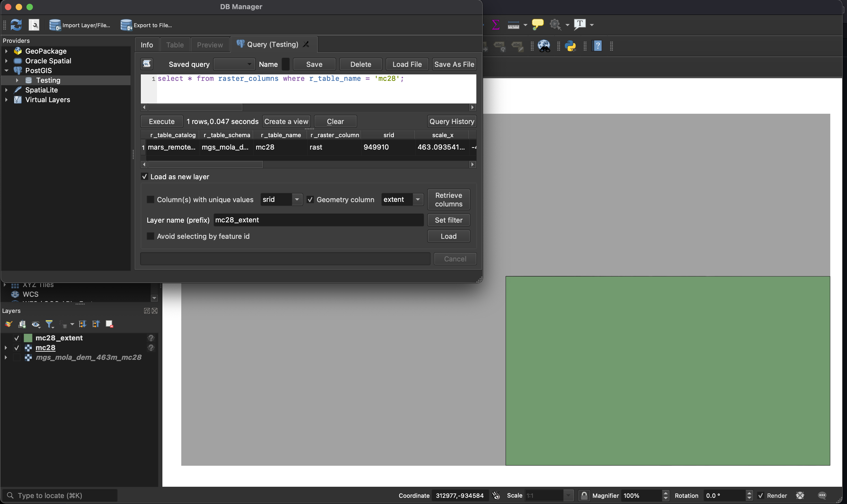The width and height of the screenshot is (847, 504).
Task: Click Expand All in Layers toolbar
Action: pyautogui.click(x=82, y=324)
